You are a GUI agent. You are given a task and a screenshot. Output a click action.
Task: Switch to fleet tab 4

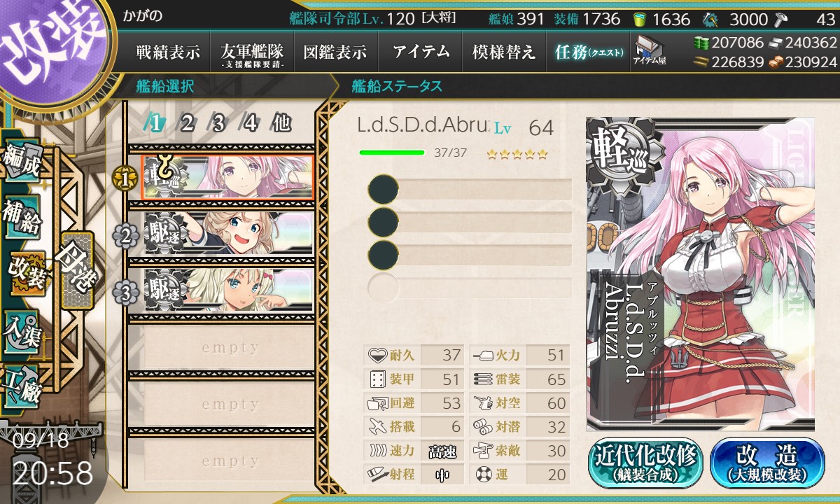pyautogui.click(x=250, y=123)
